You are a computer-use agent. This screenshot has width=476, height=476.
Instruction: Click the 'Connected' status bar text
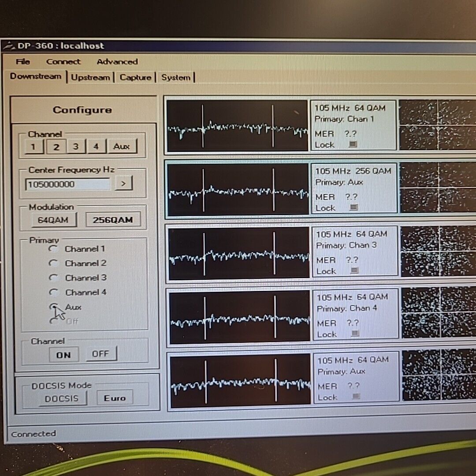point(33,434)
